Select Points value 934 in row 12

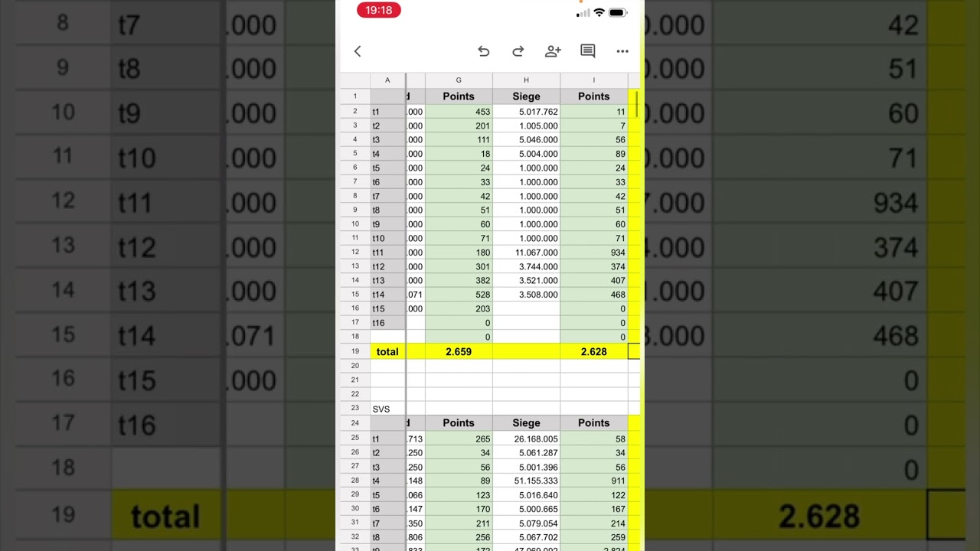point(594,252)
